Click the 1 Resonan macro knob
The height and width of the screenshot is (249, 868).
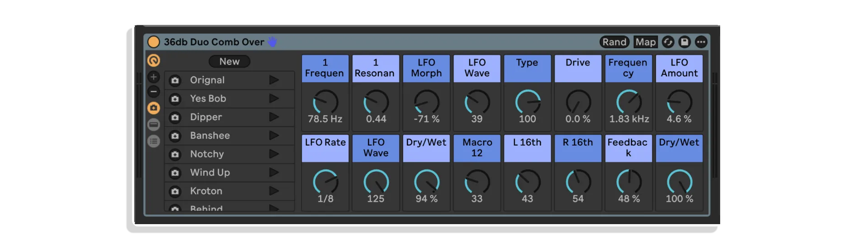pos(376,102)
